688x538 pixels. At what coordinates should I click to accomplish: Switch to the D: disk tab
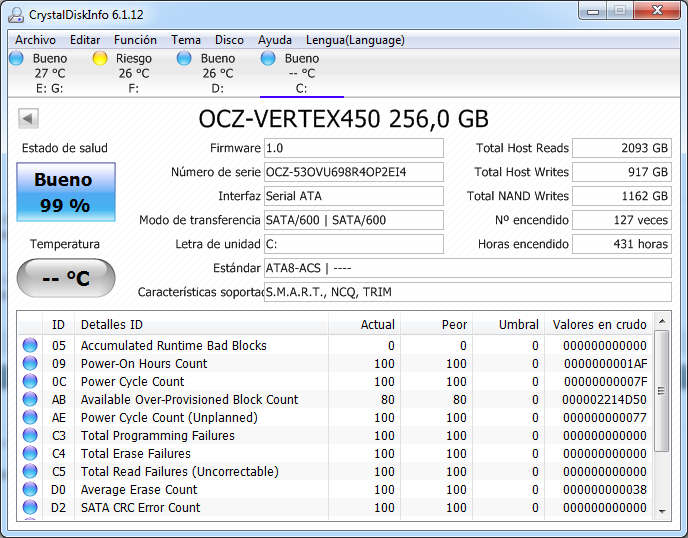coord(218,73)
